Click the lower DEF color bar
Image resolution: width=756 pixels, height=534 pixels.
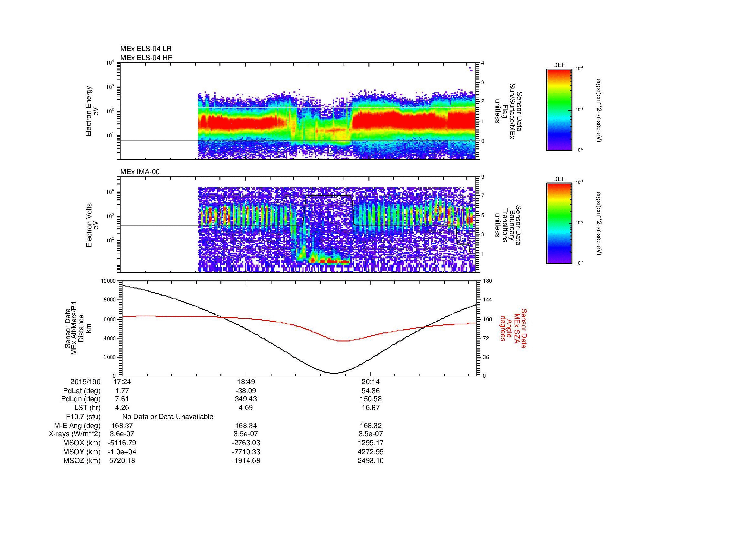pos(559,224)
